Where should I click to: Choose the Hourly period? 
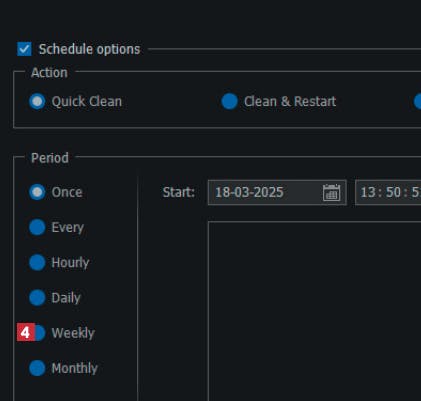[x=37, y=263]
